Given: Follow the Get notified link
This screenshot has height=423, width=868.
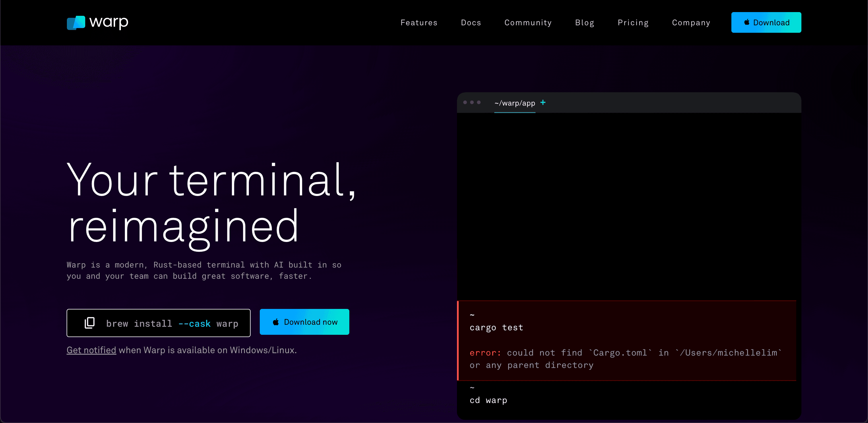Looking at the screenshot, I should click(x=91, y=350).
